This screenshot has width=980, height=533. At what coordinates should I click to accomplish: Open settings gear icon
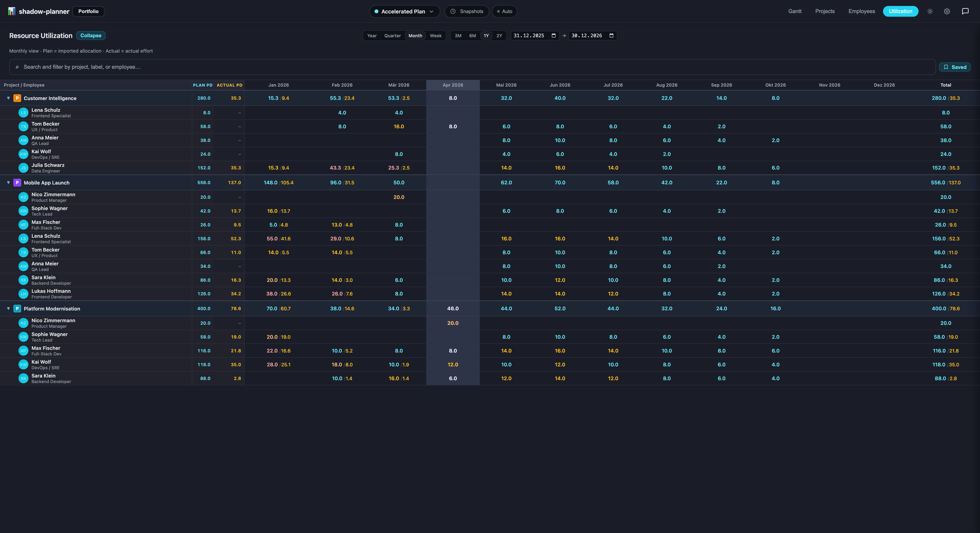pyautogui.click(x=947, y=11)
